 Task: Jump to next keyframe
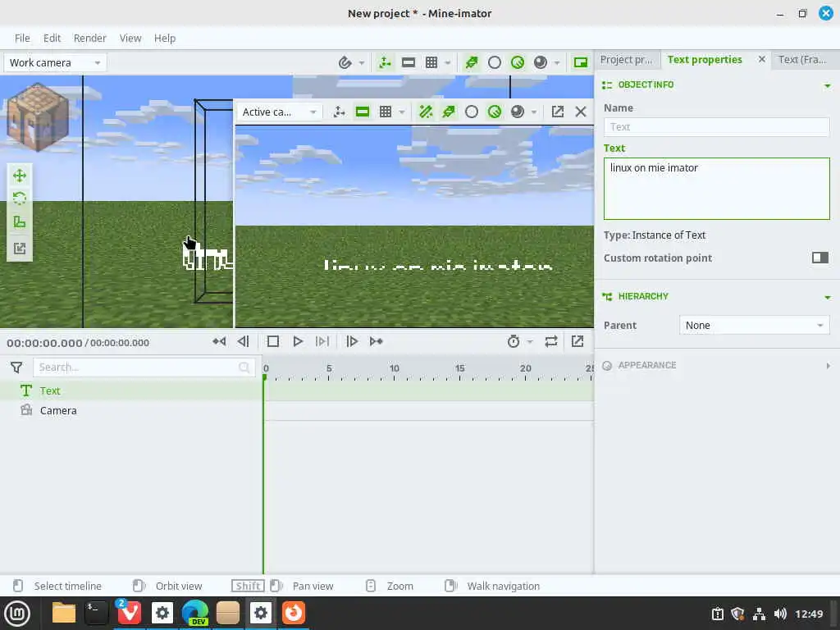pyautogui.click(x=376, y=341)
